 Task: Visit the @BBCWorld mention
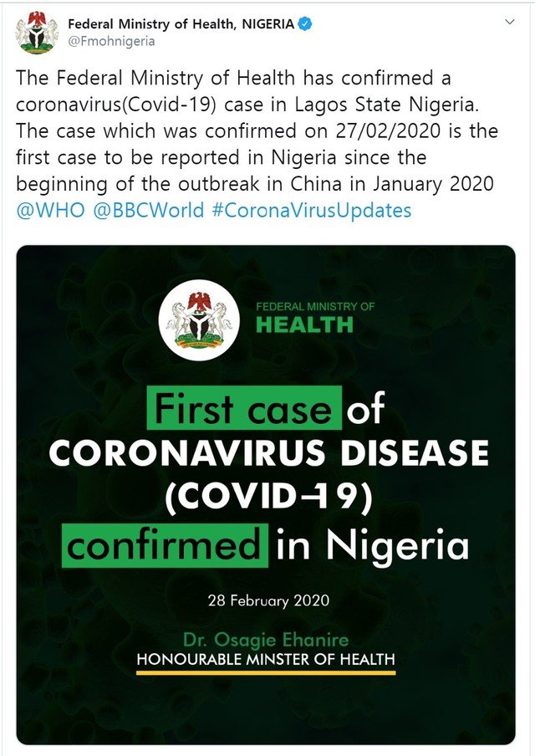(149, 210)
